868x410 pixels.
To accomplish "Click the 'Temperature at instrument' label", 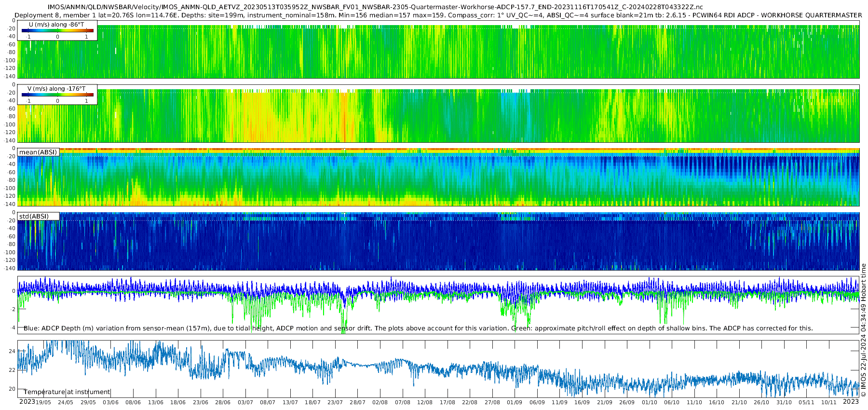I will coord(67,392).
